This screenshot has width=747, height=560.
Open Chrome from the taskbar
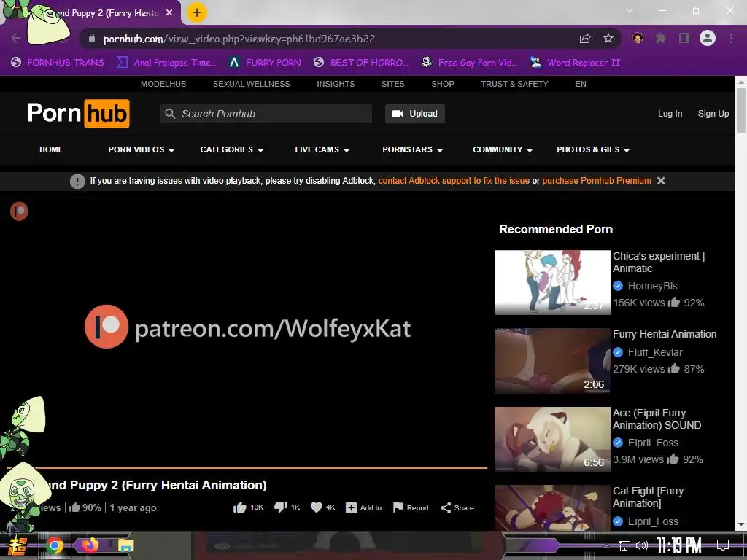pyautogui.click(x=55, y=545)
